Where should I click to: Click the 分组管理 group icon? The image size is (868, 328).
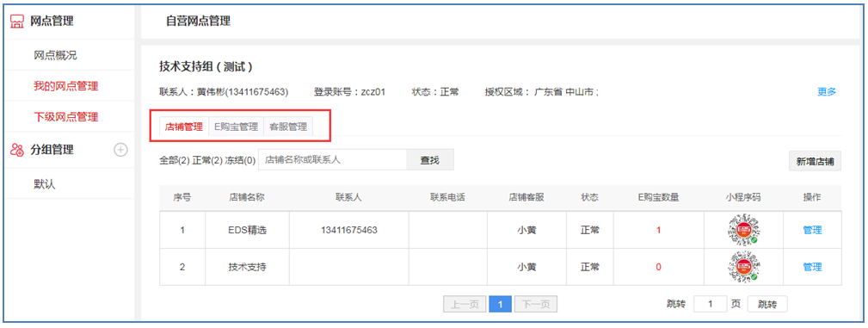[x=18, y=150]
